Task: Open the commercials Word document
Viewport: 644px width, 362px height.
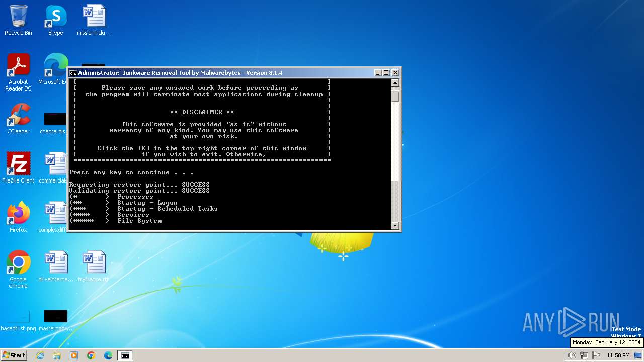Action: pyautogui.click(x=53, y=168)
